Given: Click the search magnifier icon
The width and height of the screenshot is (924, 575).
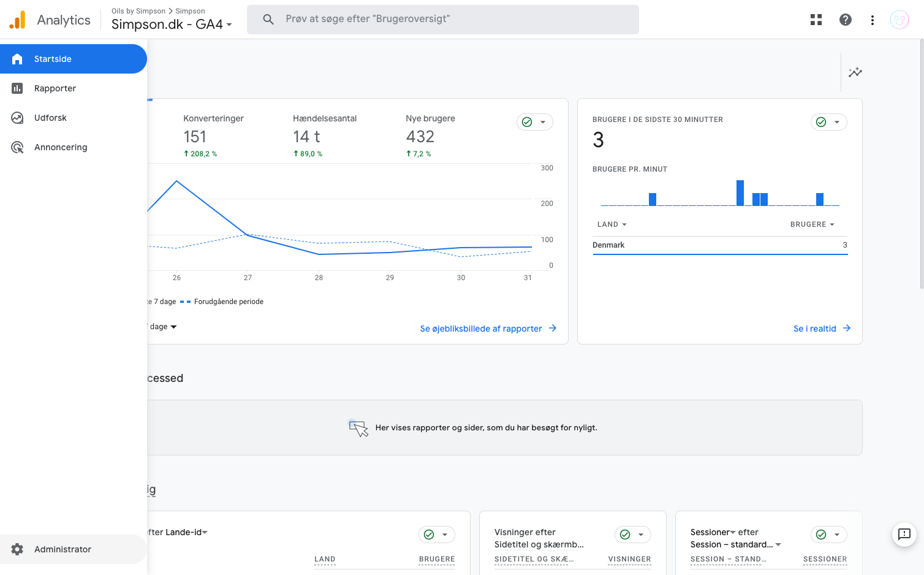Looking at the screenshot, I should [x=268, y=20].
